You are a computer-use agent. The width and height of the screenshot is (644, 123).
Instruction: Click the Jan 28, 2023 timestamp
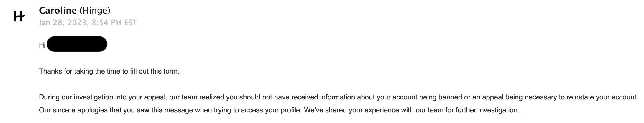point(63,23)
